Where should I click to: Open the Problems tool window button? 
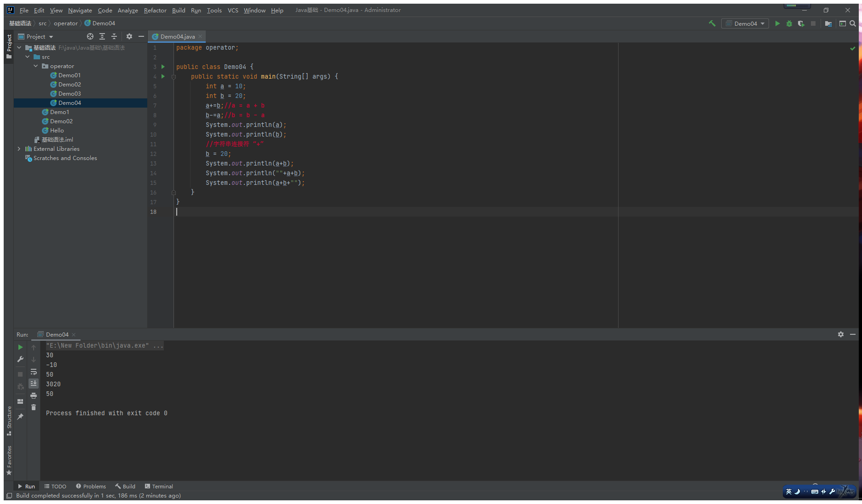91,486
